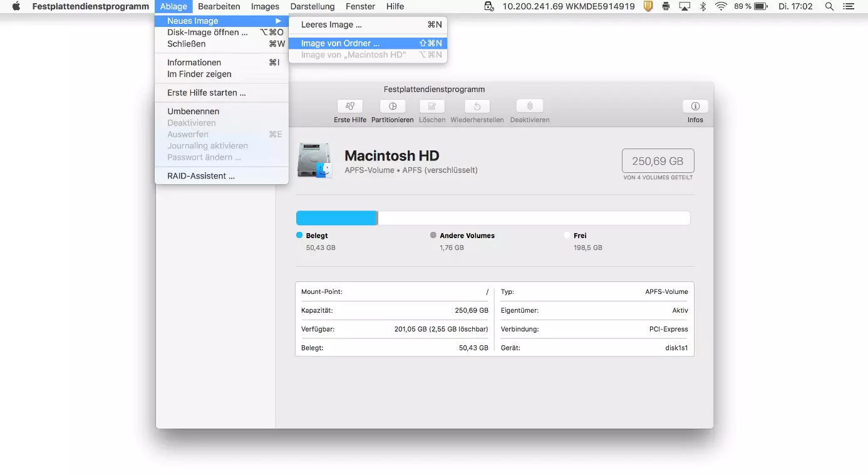Viewport: 868px width, 475px height.
Task: Click the Löschen toolbar icon
Action: 432,107
